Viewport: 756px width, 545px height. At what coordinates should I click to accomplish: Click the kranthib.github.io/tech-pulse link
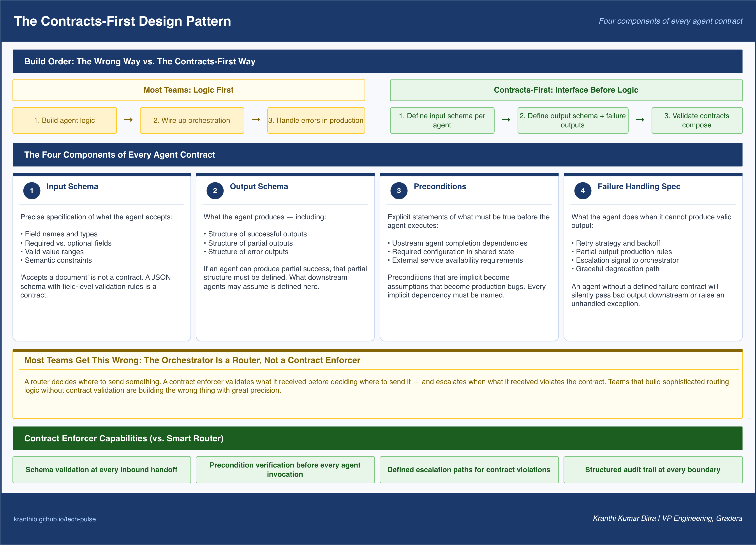[x=55, y=519]
